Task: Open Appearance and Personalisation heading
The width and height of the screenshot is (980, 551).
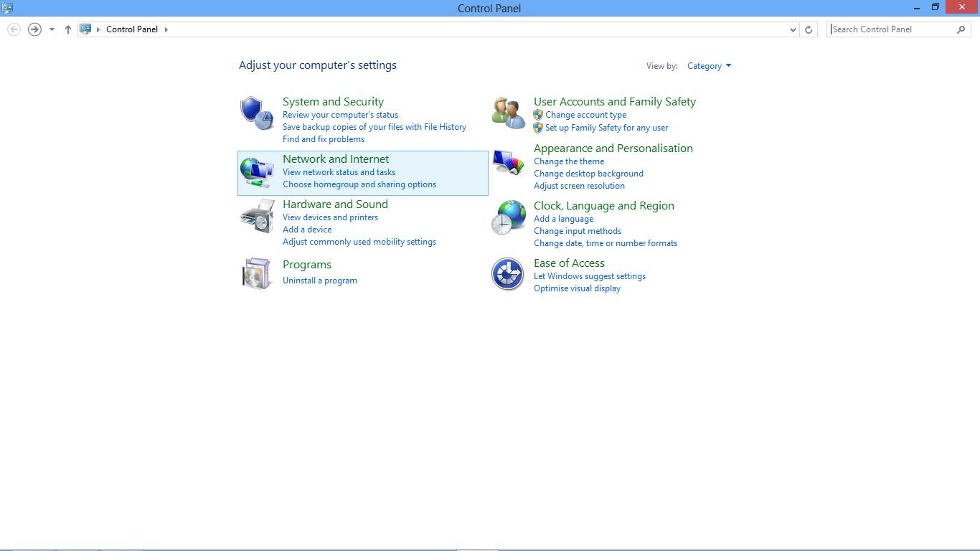Action: [613, 149]
